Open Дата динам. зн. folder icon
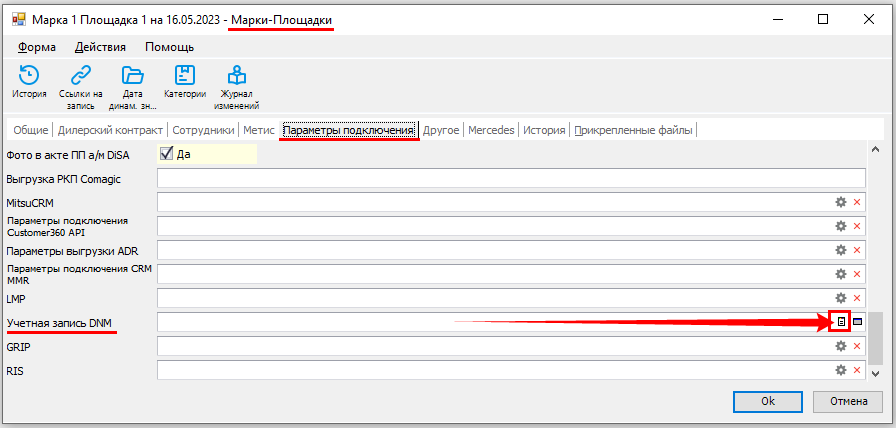 [x=133, y=76]
